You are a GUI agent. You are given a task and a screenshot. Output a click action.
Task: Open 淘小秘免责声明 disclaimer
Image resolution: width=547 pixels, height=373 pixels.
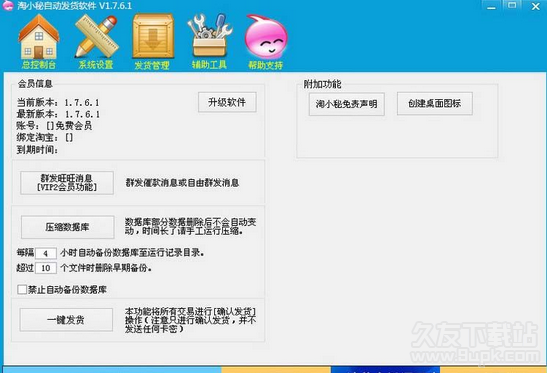pos(346,104)
